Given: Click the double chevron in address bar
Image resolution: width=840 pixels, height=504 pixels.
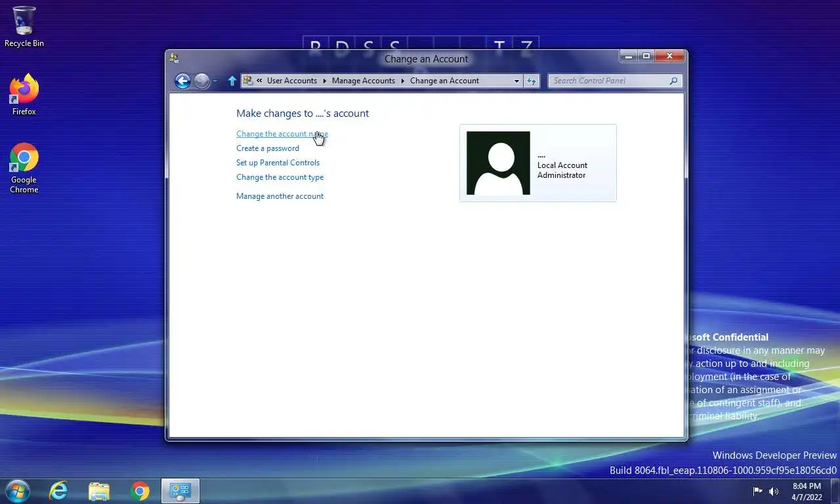Looking at the screenshot, I should 260,81.
